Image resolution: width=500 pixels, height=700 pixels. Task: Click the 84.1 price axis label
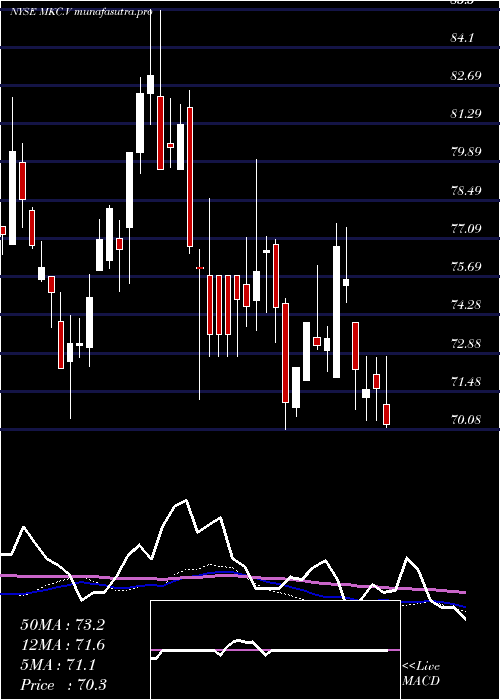(462, 38)
